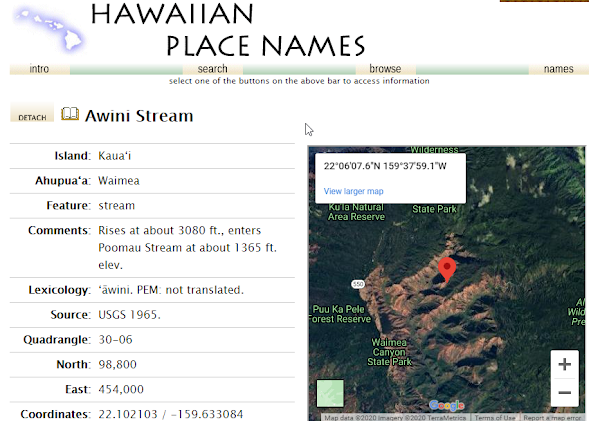600x421 pixels.
Task: Open View larger map link
Action: tap(354, 191)
